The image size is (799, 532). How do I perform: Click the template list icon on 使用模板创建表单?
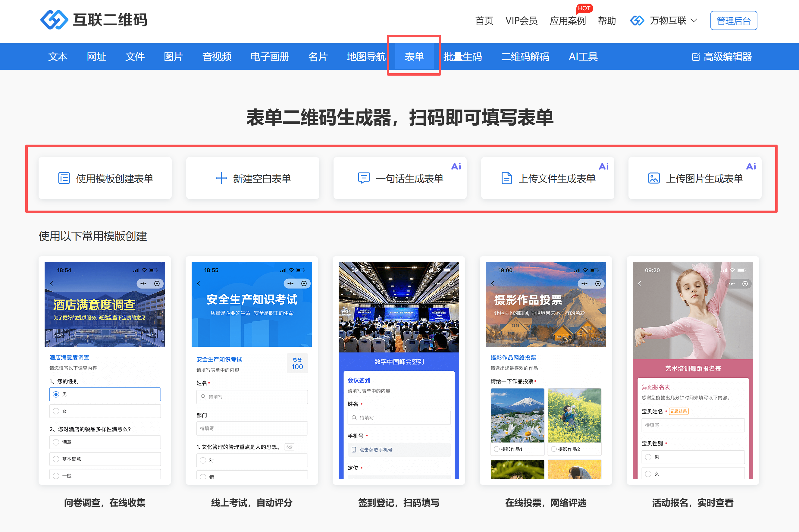pyautogui.click(x=64, y=178)
